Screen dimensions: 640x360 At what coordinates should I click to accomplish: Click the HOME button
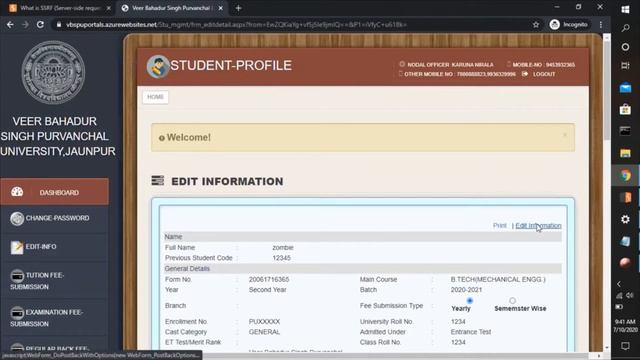coord(155,97)
